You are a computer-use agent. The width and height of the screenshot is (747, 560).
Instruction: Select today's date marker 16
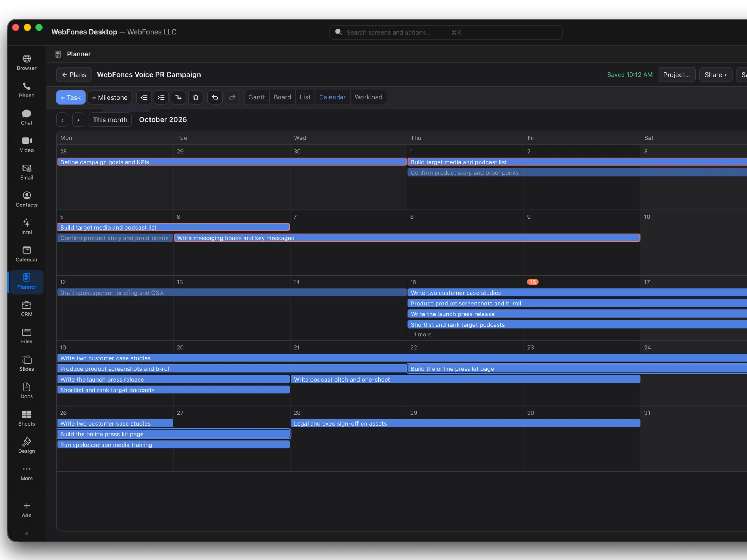click(x=533, y=282)
